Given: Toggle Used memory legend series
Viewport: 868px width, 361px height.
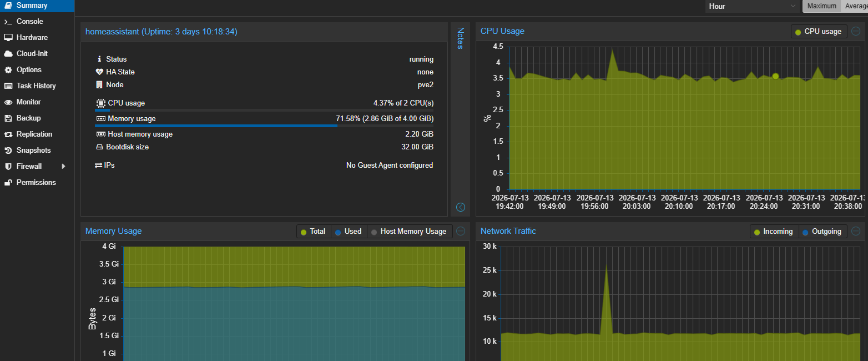Looking at the screenshot, I should click(x=349, y=232).
